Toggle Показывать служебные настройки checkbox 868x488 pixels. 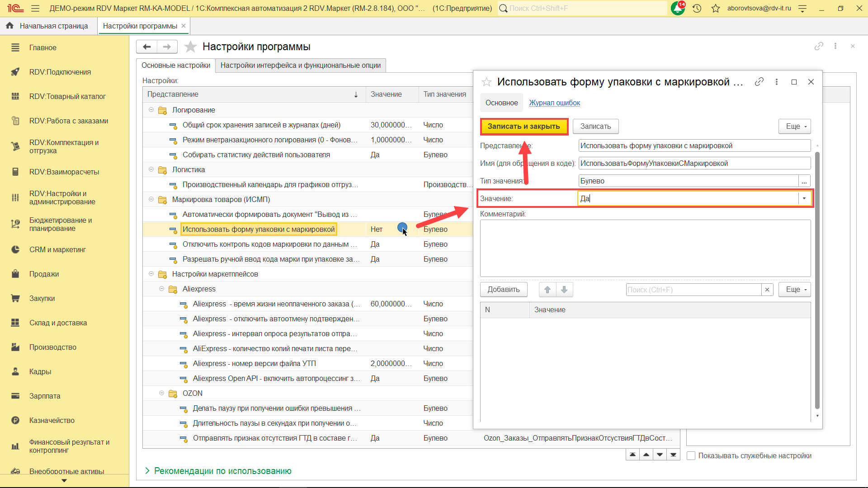pyautogui.click(x=691, y=455)
